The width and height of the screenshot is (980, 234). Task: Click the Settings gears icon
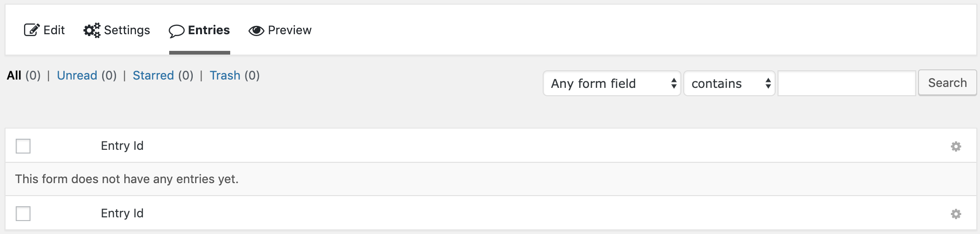[x=92, y=31]
